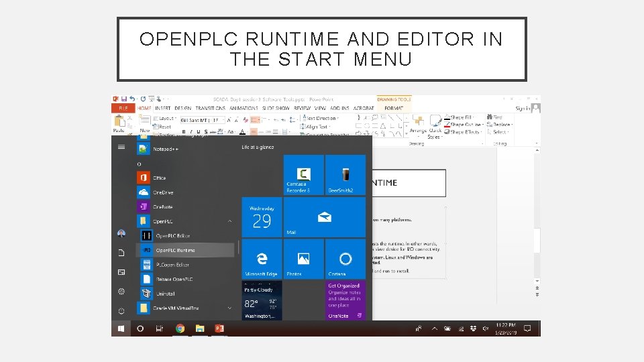The height and width of the screenshot is (362, 644).
Task: Toggle Underline formatting
Action: pos(198,132)
